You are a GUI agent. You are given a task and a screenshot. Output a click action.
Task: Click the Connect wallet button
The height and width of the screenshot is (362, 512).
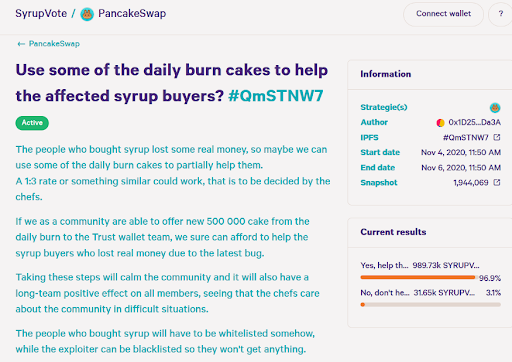443,14
